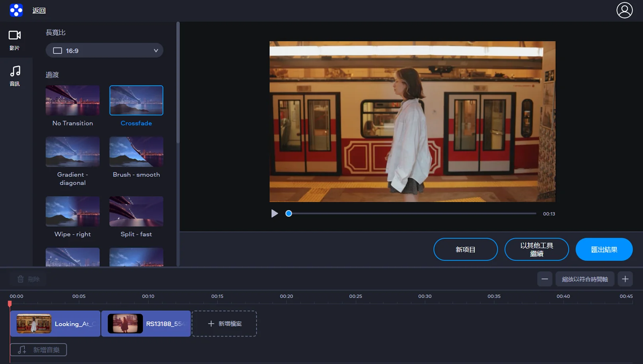Choose the Gradient - diagonal transition

(72, 152)
